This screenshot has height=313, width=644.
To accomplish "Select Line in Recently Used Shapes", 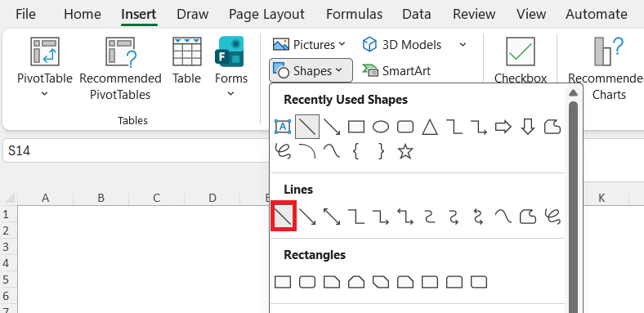I will pos(307,127).
